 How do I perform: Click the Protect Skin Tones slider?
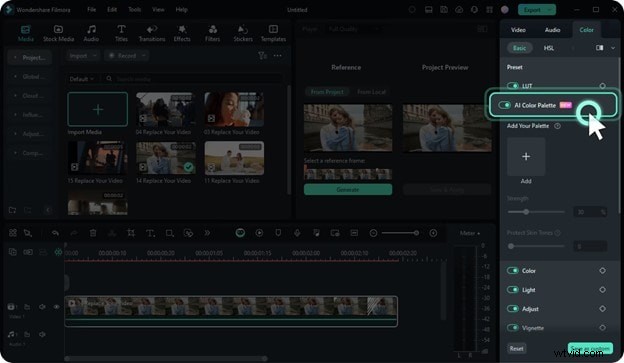(536, 246)
